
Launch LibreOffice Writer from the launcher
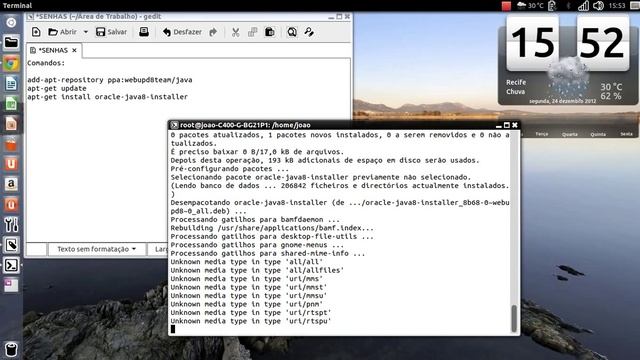tap(11, 84)
